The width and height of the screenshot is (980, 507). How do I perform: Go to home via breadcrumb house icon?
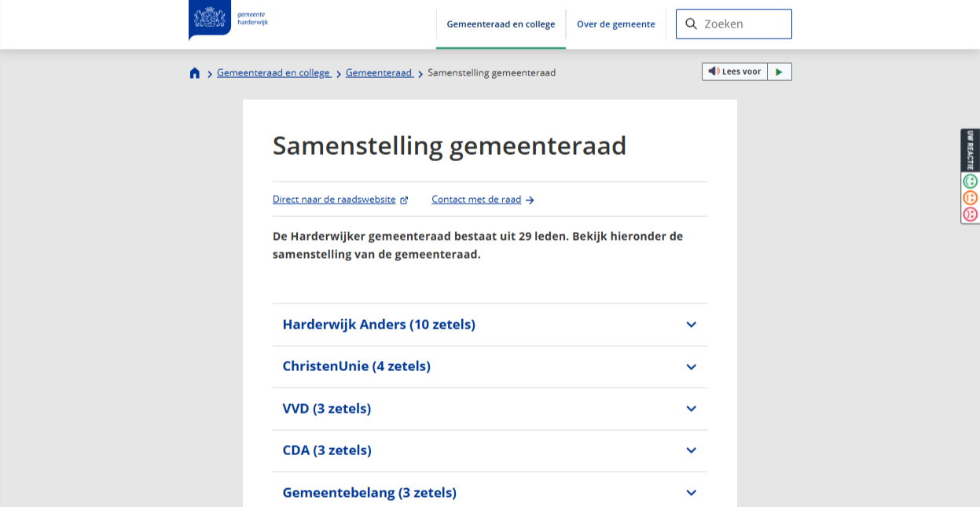coord(195,73)
